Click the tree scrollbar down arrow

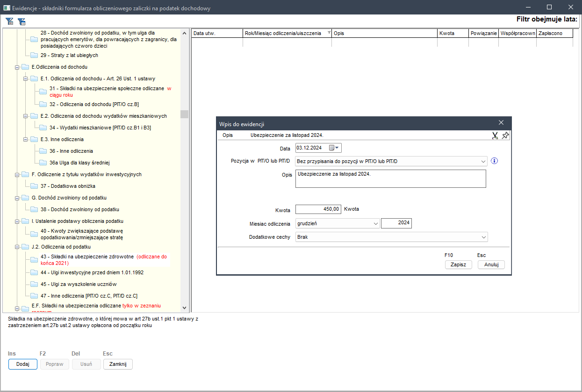(x=184, y=308)
